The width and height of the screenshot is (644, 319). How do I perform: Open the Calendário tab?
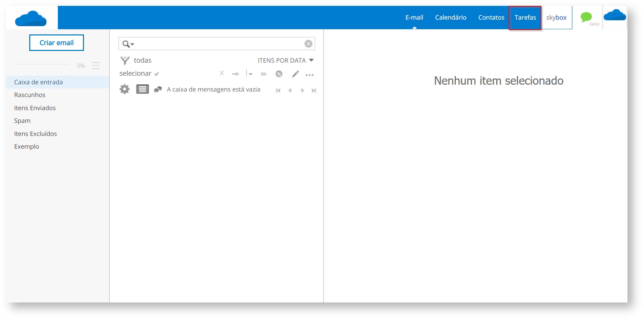pyautogui.click(x=451, y=18)
